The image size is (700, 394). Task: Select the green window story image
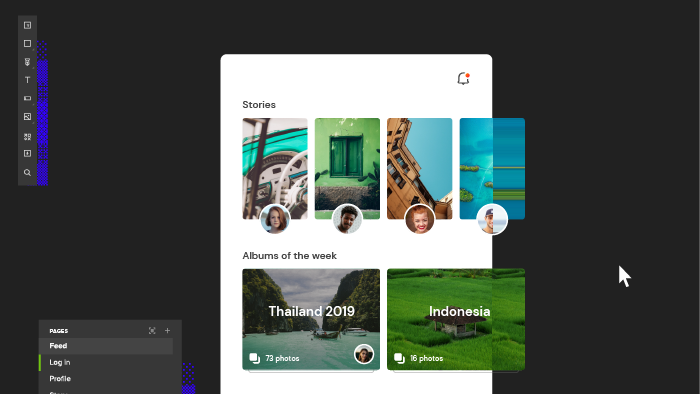[347, 169]
